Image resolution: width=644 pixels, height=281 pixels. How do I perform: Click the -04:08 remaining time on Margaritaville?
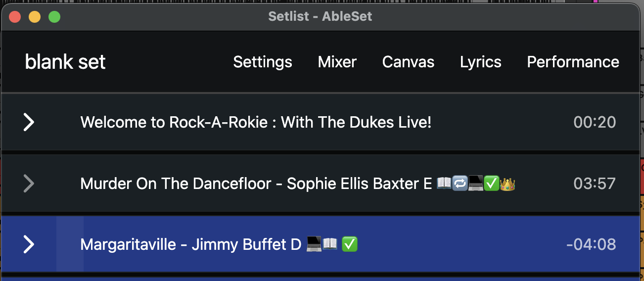coord(591,244)
